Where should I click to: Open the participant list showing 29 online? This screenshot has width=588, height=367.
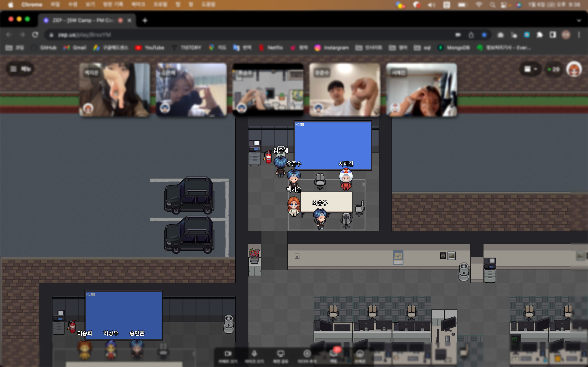tap(553, 70)
